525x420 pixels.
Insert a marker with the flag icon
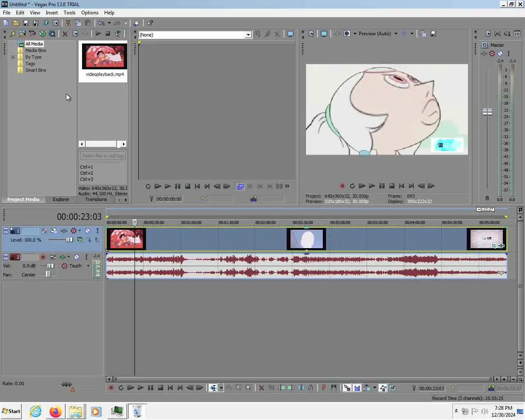tap(324, 388)
